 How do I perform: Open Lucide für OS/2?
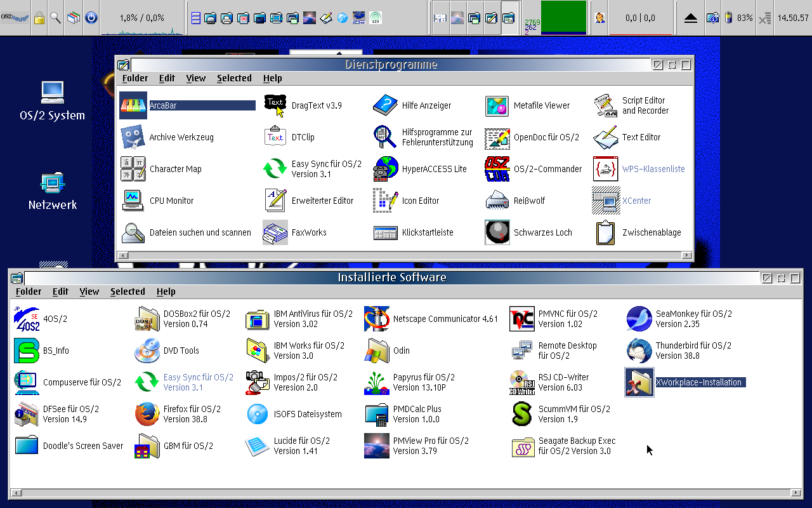click(x=258, y=446)
